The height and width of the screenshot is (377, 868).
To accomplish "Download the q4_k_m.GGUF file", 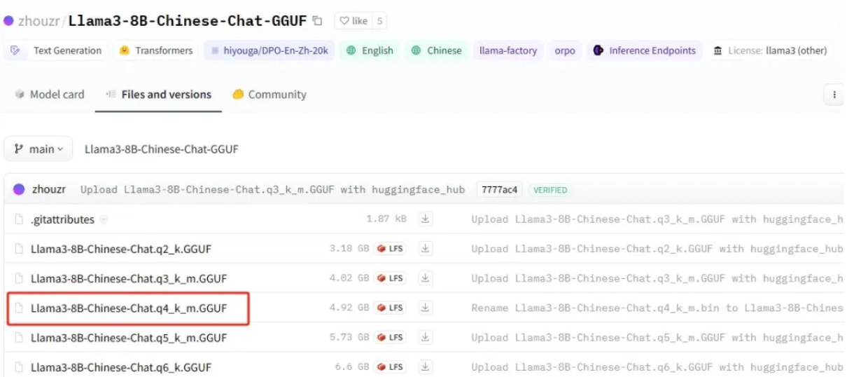I will [426, 308].
